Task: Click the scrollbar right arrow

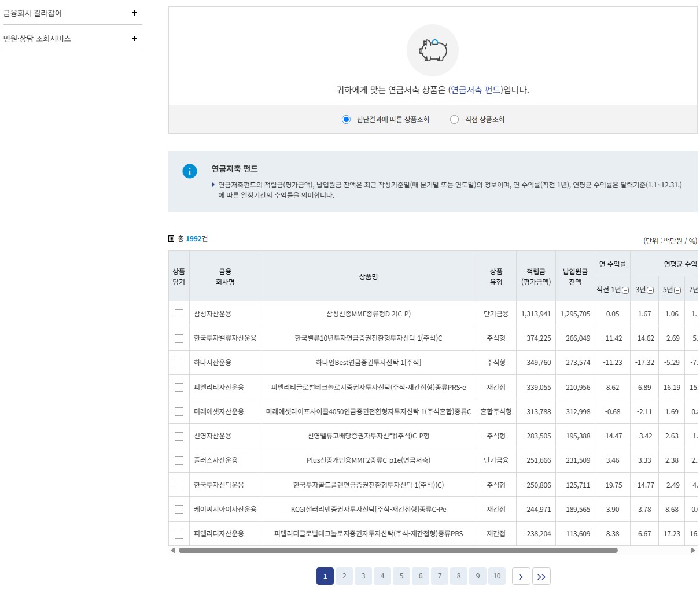Action: pyautogui.click(x=693, y=551)
